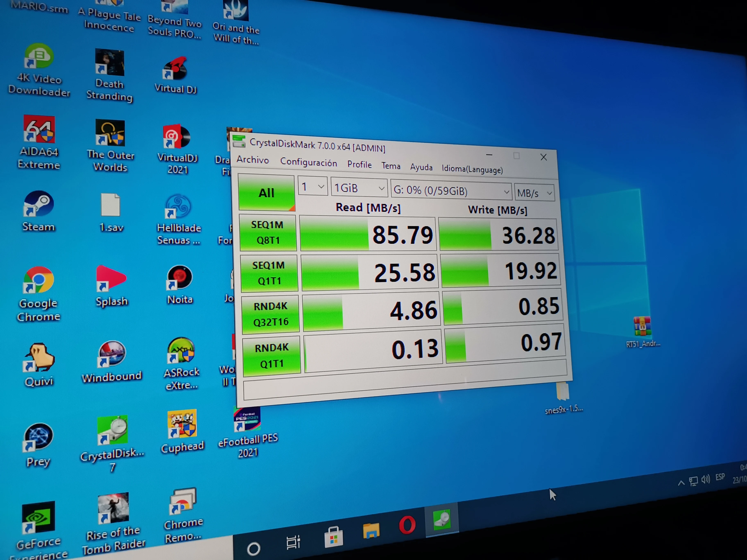Expand the G: drive selection dropdown
Image resolution: width=747 pixels, height=560 pixels.
click(x=451, y=191)
